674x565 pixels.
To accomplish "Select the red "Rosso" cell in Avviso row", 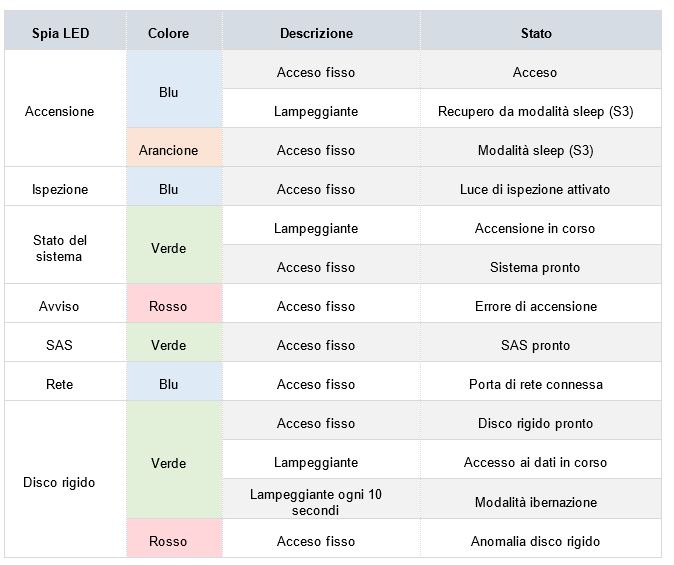I will pyautogui.click(x=168, y=306).
